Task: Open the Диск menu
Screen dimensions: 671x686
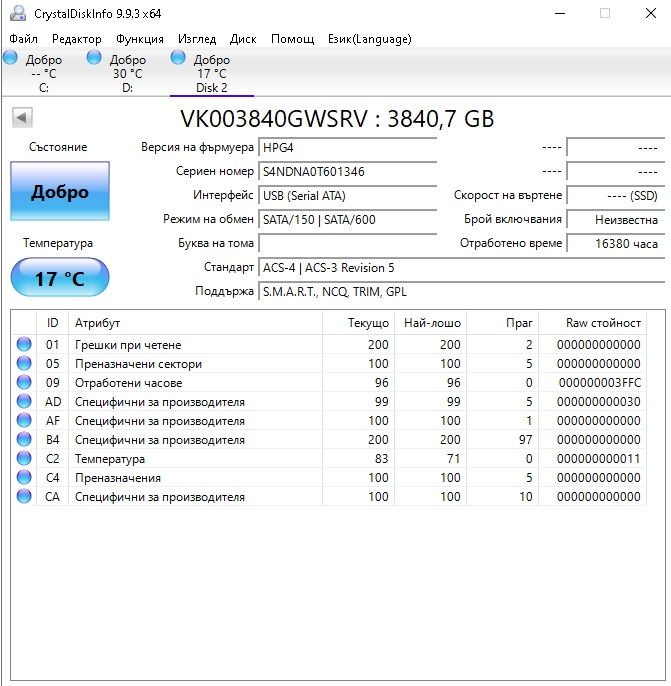Action: click(x=243, y=39)
